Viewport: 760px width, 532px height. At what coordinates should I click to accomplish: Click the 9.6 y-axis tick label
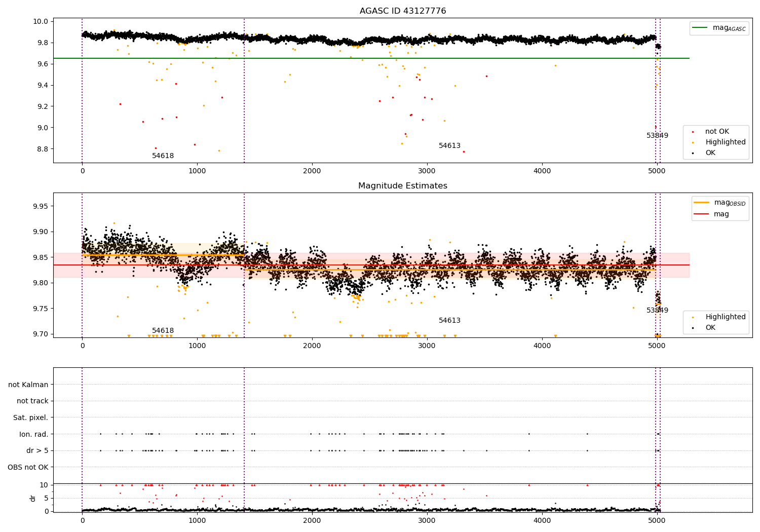click(x=43, y=64)
